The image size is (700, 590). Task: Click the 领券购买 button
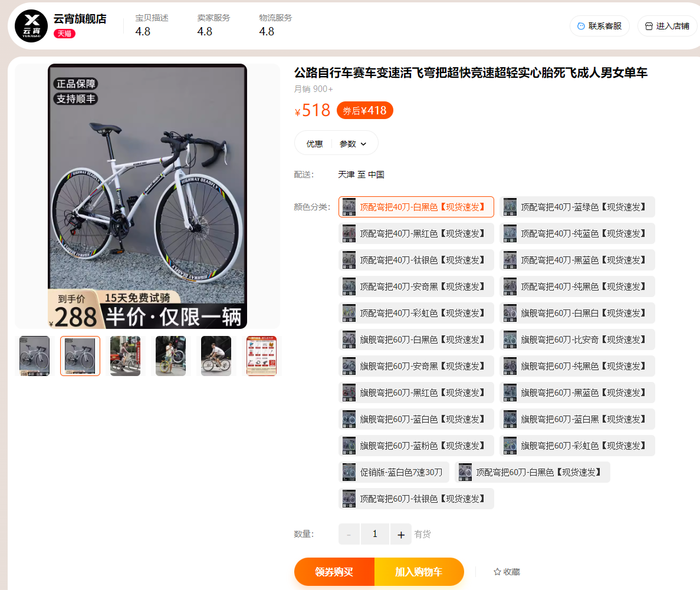pyautogui.click(x=334, y=572)
